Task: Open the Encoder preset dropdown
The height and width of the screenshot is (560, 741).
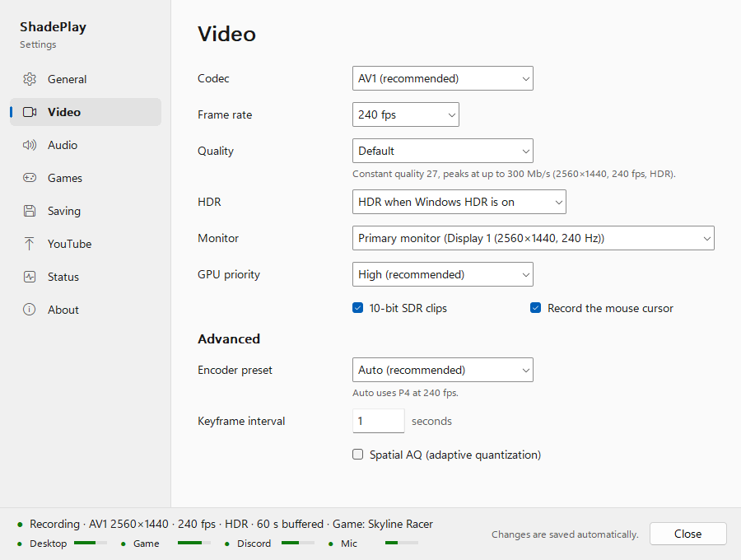Action: [x=443, y=370]
